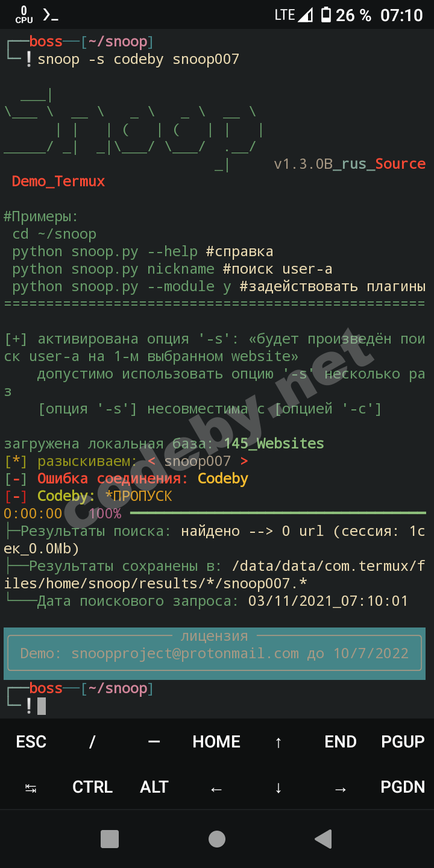Tap the Termux prompt icon in status bar
This screenshot has width=434, height=868.
(x=51, y=14)
